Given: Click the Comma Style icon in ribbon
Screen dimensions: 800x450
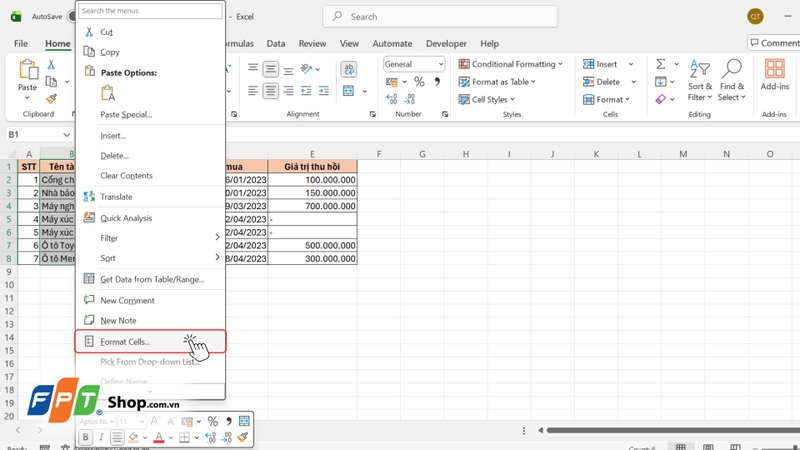Looking at the screenshot, I should pyautogui.click(x=437, y=82).
